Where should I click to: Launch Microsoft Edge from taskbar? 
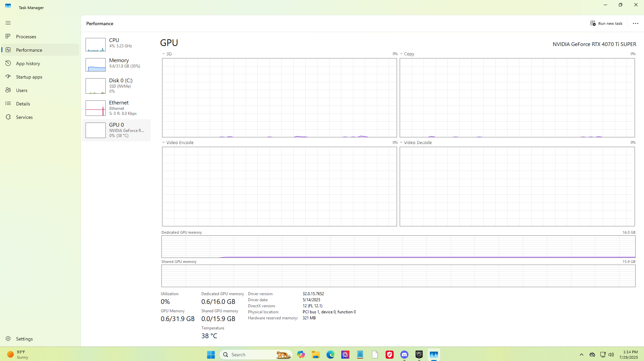(330, 355)
